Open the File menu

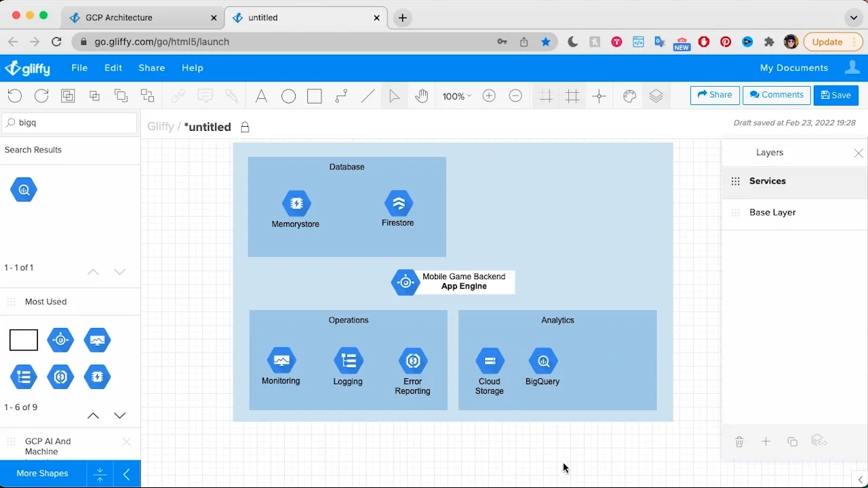(x=79, y=68)
